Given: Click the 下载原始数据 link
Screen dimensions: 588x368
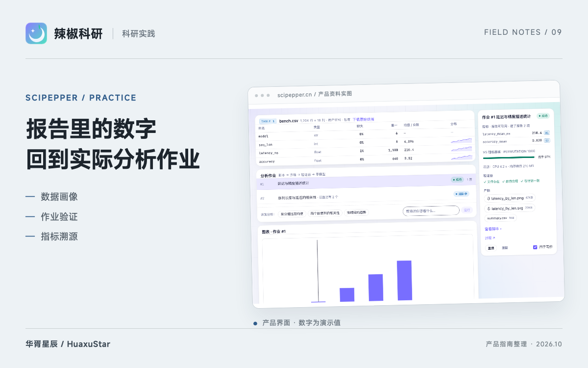Looking at the screenshot, I should click(x=363, y=119).
